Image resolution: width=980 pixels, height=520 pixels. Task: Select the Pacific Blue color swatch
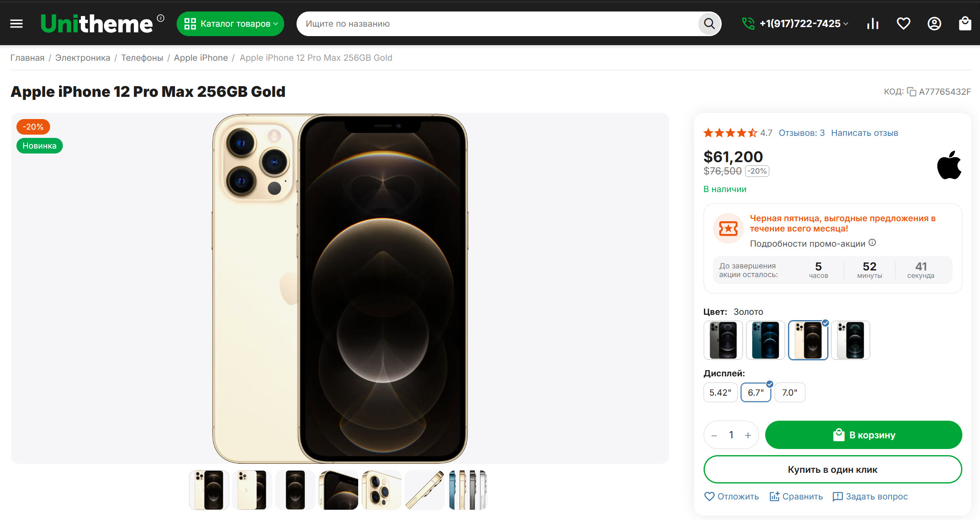click(x=765, y=340)
